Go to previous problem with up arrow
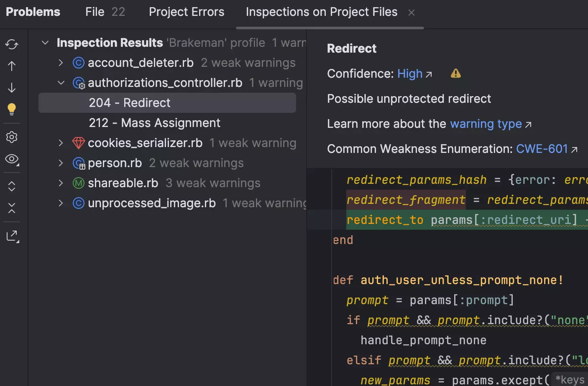This screenshot has height=386, width=588. point(12,66)
